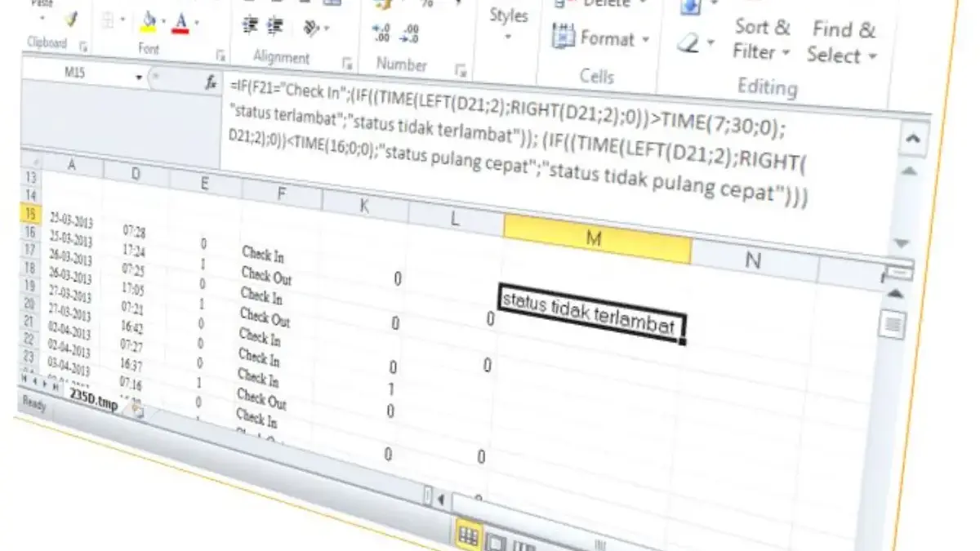Viewport: 980px width, 551px height.
Task: Select the cell with time 16:42
Action: tap(131, 327)
